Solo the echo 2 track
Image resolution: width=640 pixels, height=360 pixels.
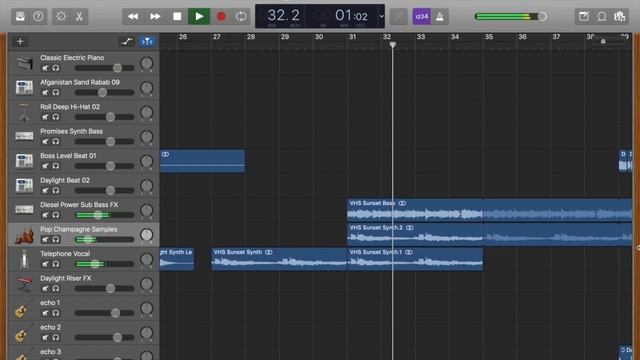[56, 338]
